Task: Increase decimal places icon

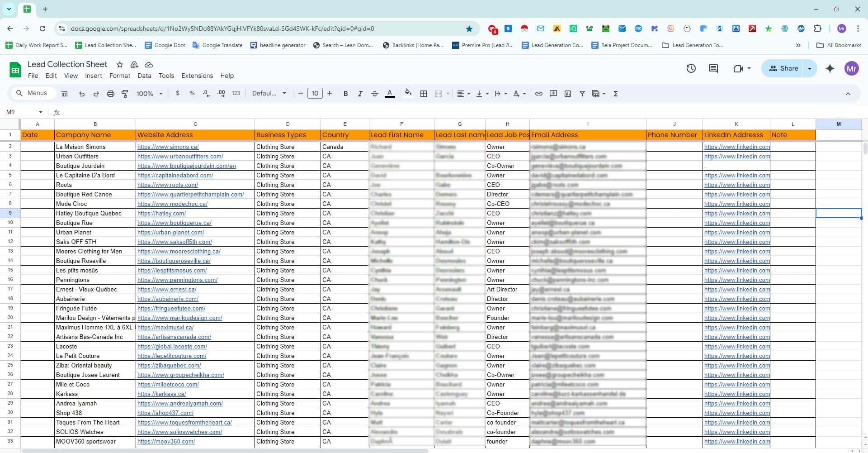Action: pyautogui.click(x=221, y=93)
